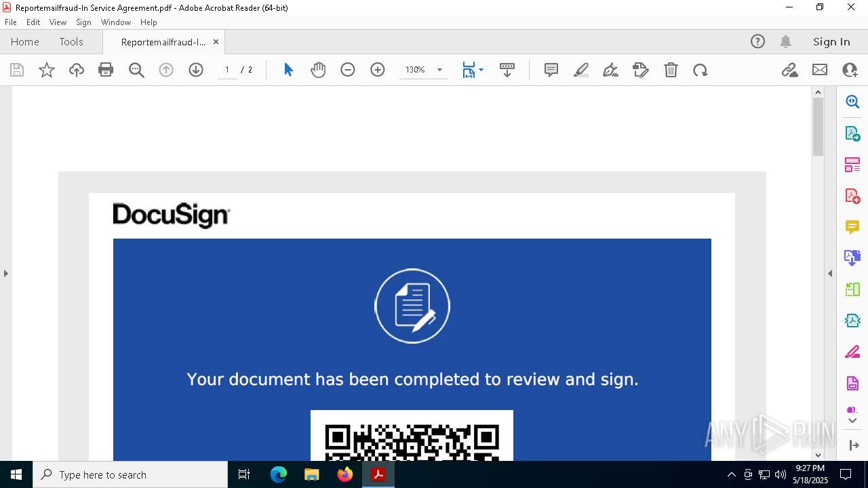This screenshot has height=488, width=868.
Task: Open Create PDF in the right pane
Action: 852,196
